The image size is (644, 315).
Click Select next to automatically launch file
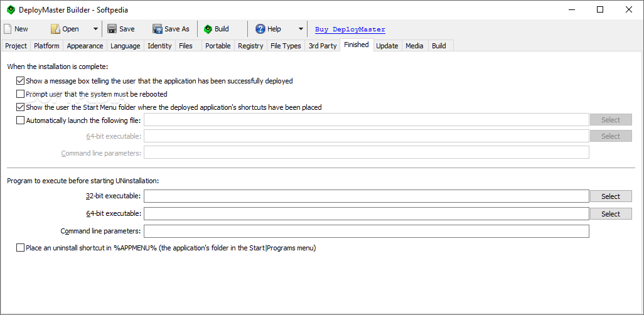click(611, 120)
